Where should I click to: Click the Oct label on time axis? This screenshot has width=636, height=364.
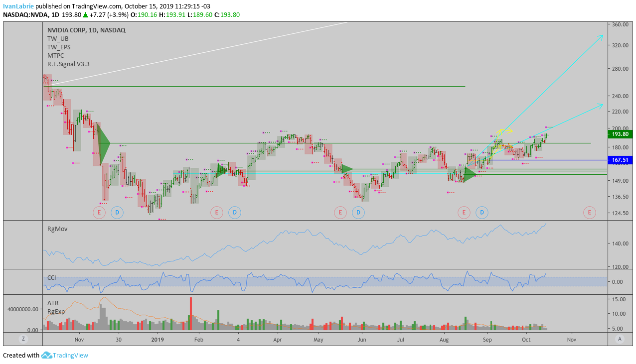(526, 340)
